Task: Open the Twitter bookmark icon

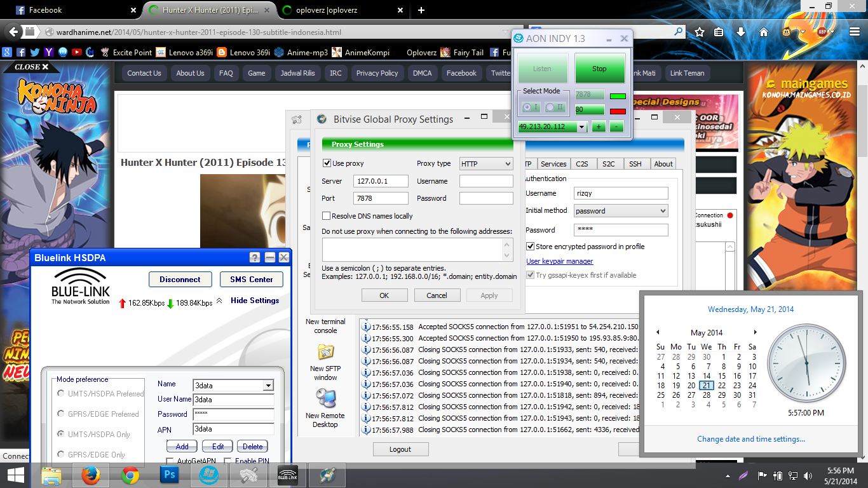Action: click(x=35, y=53)
